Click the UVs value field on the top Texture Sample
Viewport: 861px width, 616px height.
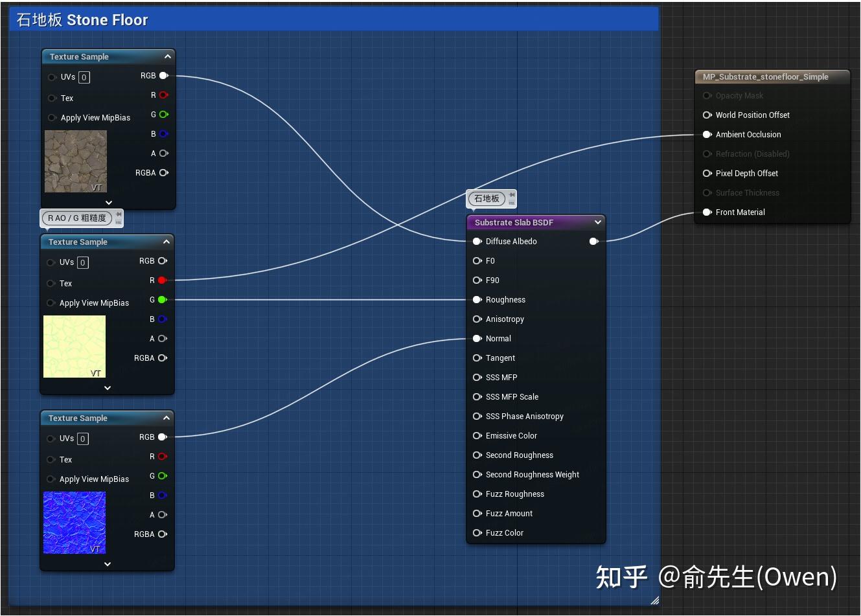(83, 77)
